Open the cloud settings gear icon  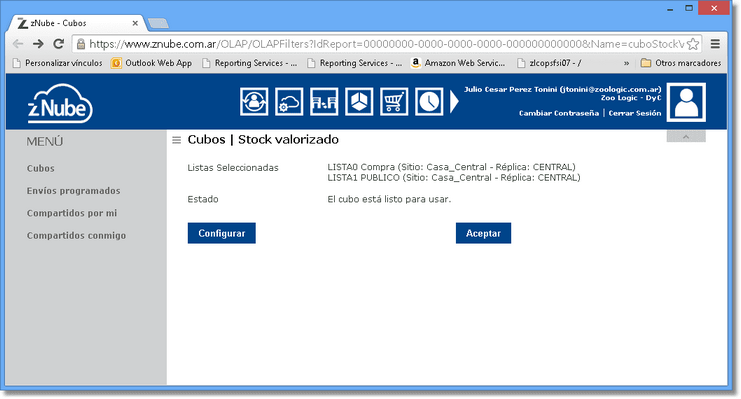(289, 101)
